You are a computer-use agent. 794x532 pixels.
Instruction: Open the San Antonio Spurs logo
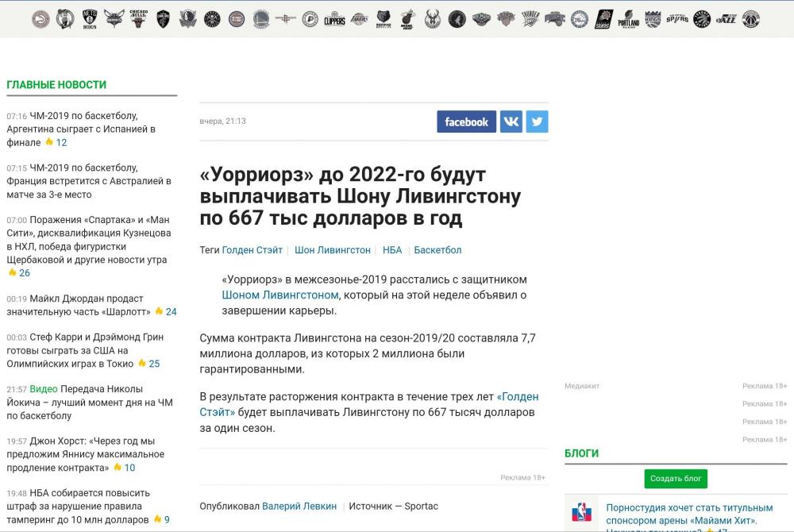[679, 18]
